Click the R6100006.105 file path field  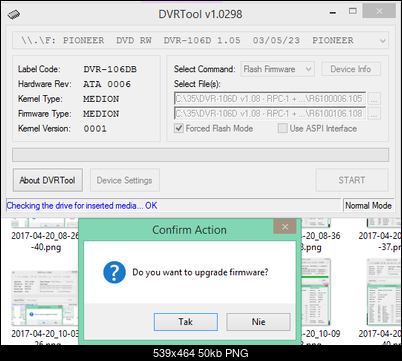[x=270, y=99]
